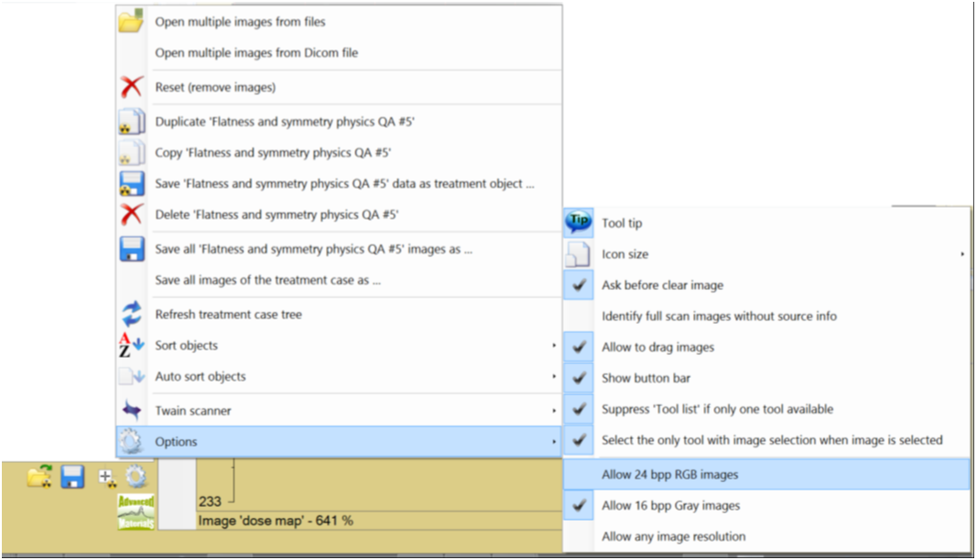Expand the Sort objects submenu arrow

[553, 345]
